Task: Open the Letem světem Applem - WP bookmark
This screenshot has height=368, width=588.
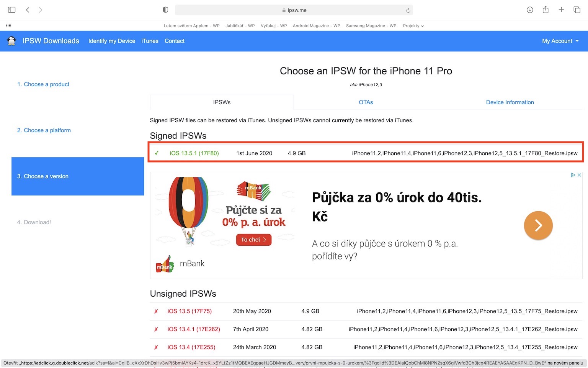Action: pos(192,26)
